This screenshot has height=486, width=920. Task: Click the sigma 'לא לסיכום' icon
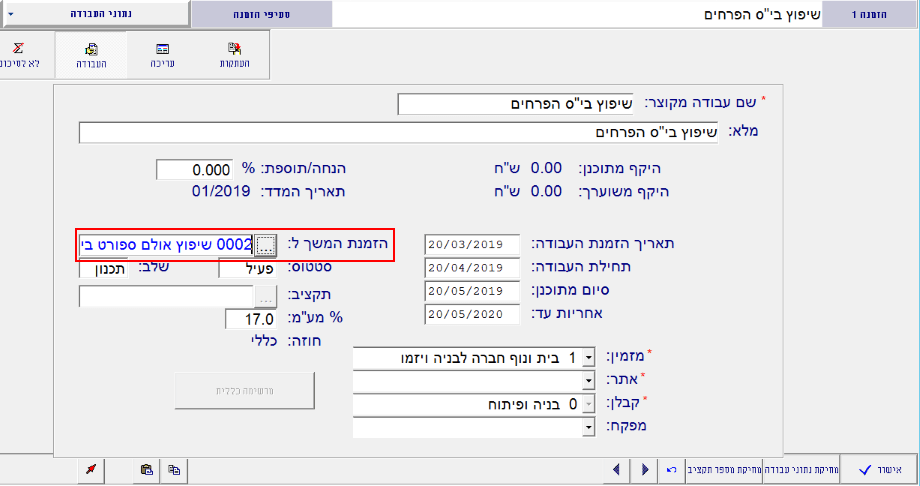pos(18,55)
